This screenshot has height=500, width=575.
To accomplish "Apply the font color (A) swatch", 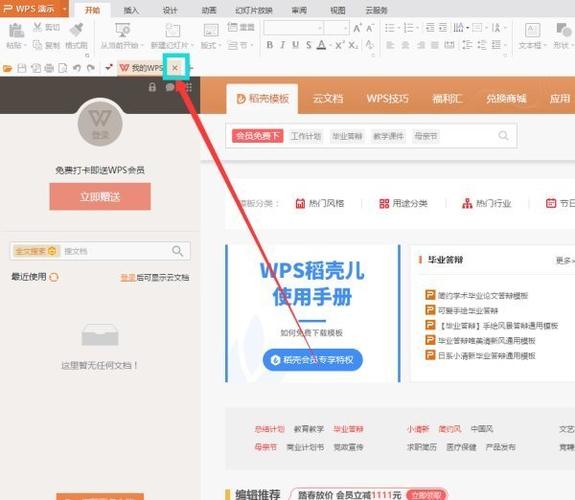I will click(321, 45).
